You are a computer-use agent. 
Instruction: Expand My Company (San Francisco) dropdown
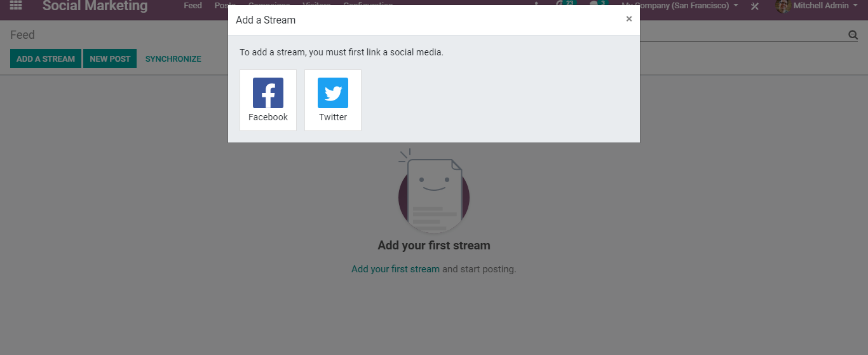(x=679, y=6)
